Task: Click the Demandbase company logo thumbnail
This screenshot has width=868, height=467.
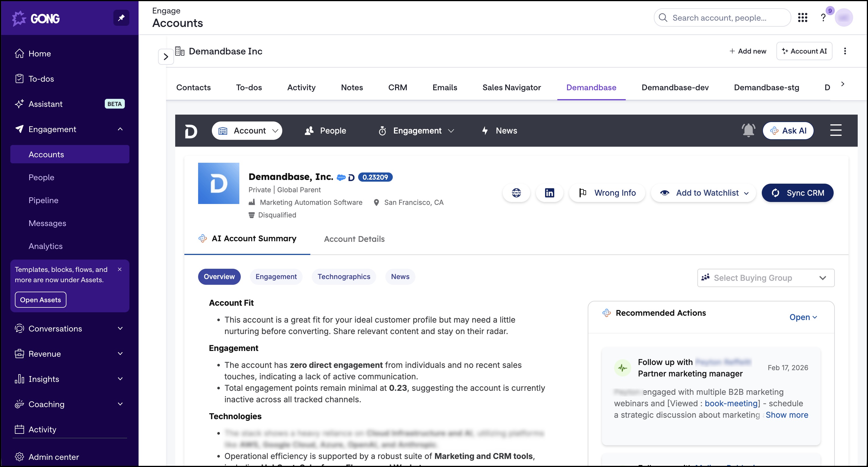Action: pos(219,183)
